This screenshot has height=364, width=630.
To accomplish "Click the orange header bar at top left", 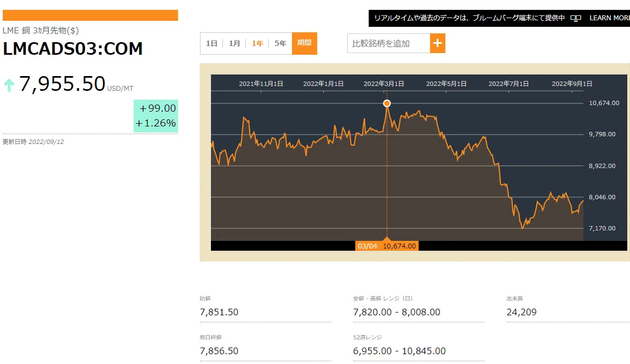I will pos(90,15).
